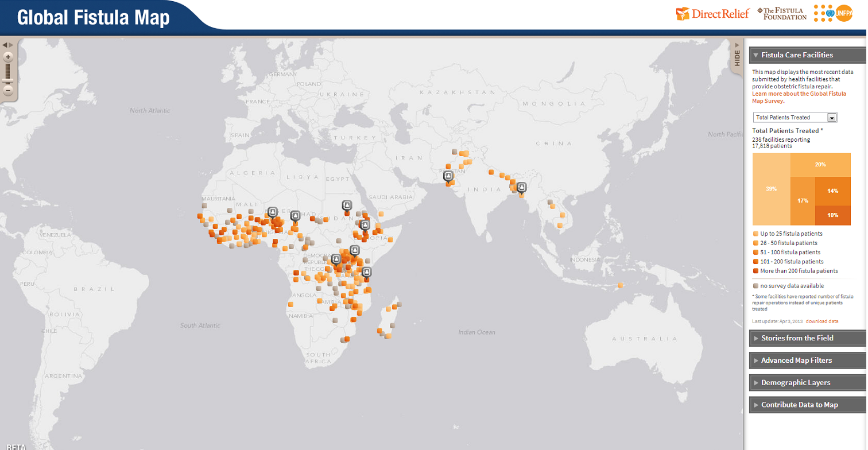Click the left-pointing previous extent arrow
Image resolution: width=868 pixels, height=450 pixels.
[5, 45]
